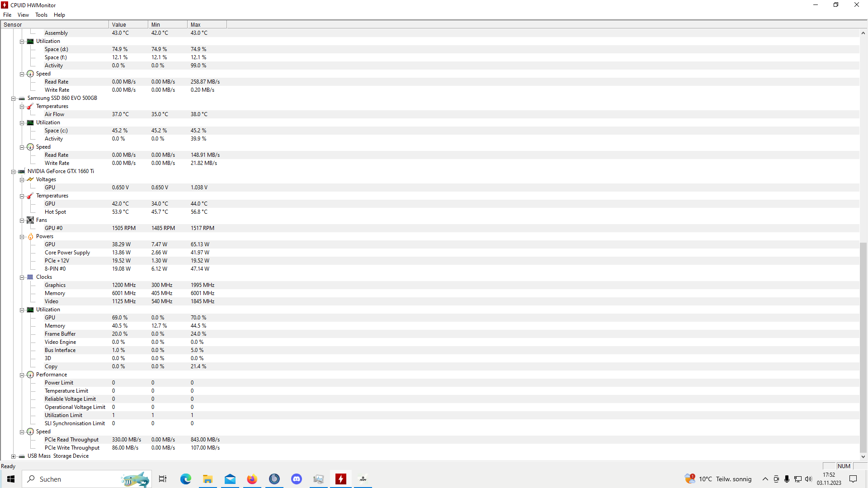Image resolution: width=868 pixels, height=488 pixels.
Task: Open Discord from the taskbar
Action: coord(297,479)
